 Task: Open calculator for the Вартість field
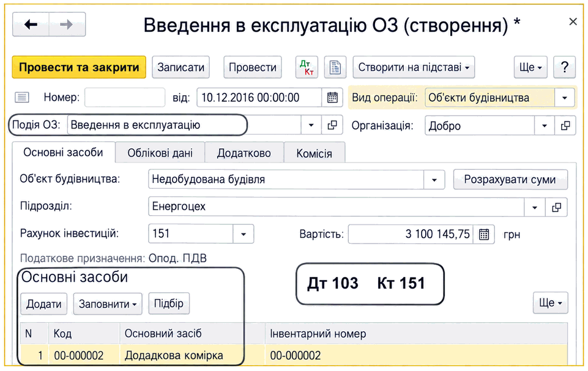point(484,235)
